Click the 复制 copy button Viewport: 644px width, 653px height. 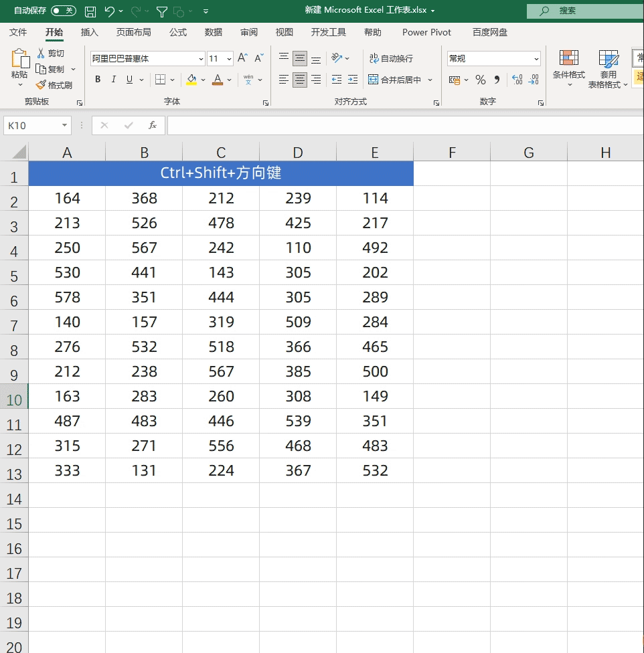click(51, 69)
